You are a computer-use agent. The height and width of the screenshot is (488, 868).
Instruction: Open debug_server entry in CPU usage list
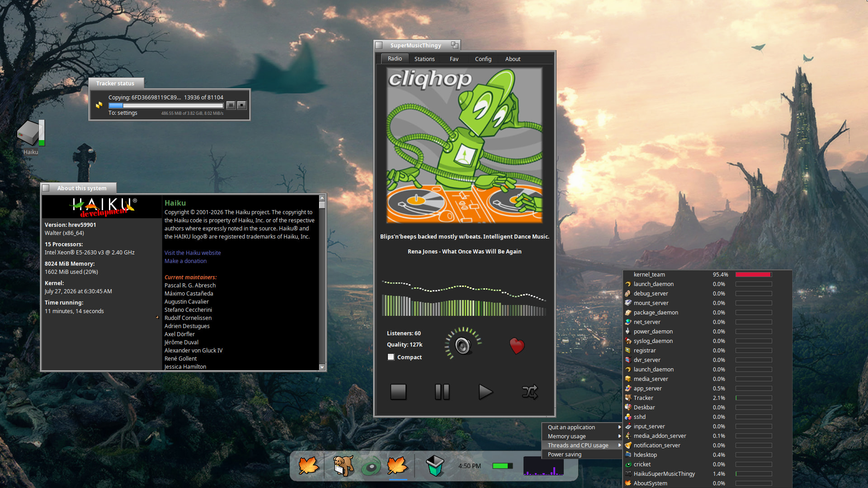[x=707, y=294]
